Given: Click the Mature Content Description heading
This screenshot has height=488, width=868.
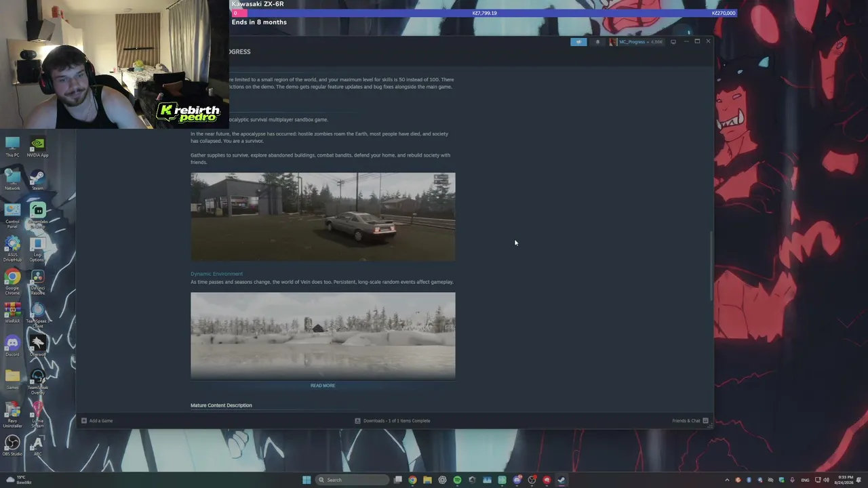Looking at the screenshot, I should coord(221,405).
